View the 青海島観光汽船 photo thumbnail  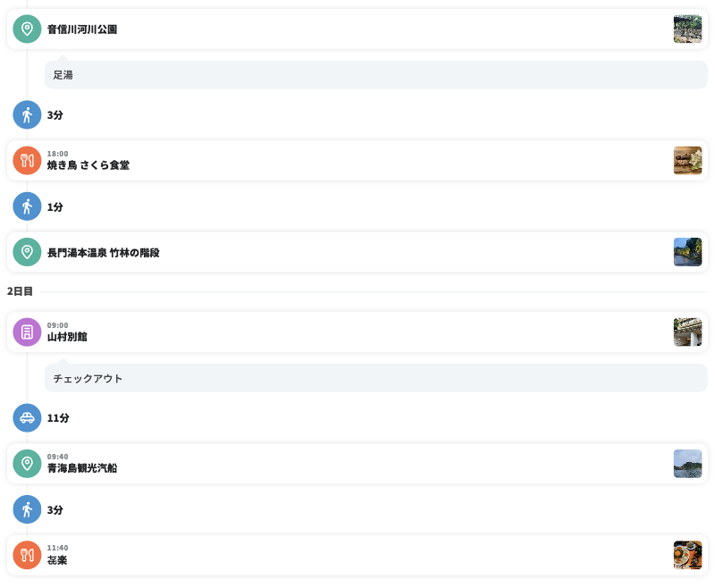[687, 464]
